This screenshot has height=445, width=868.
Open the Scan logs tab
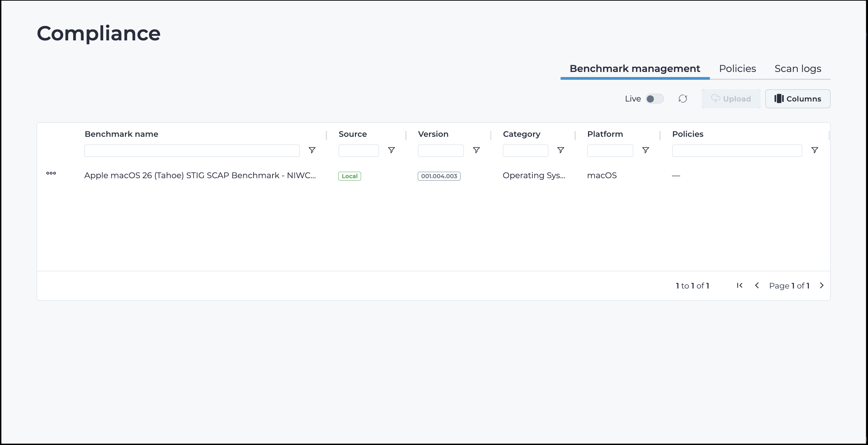[x=798, y=69]
